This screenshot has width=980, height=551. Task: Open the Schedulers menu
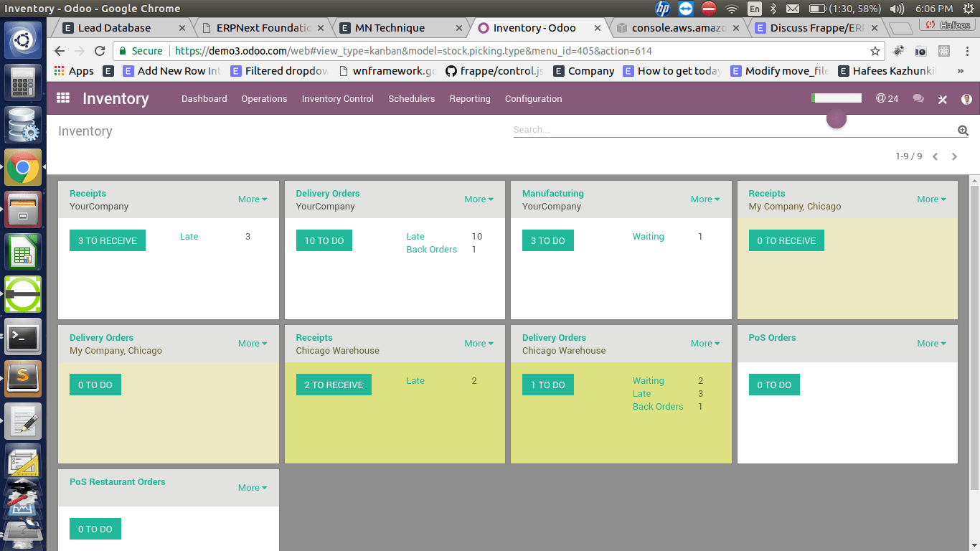412,99
